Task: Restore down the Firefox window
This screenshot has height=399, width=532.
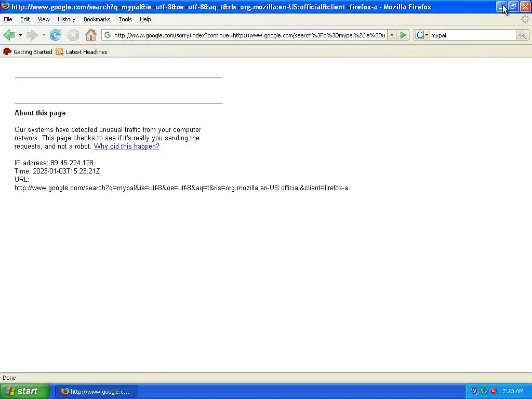Action: (513, 6)
